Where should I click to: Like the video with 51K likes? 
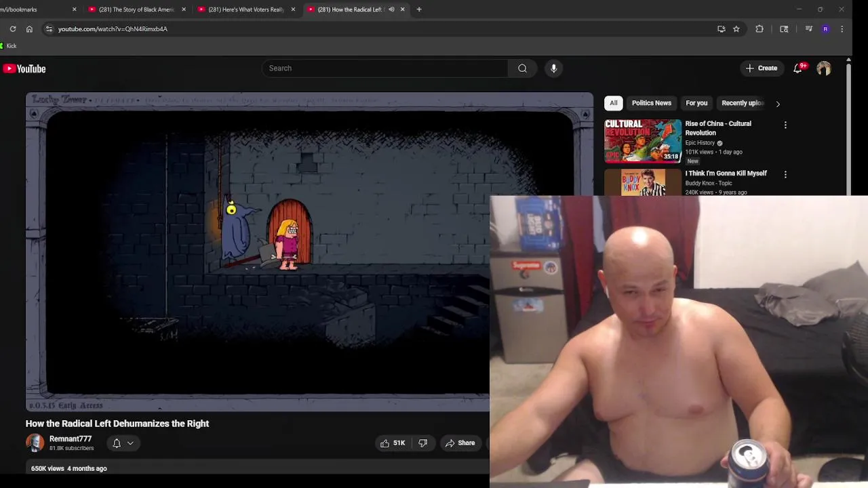[x=393, y=443]
